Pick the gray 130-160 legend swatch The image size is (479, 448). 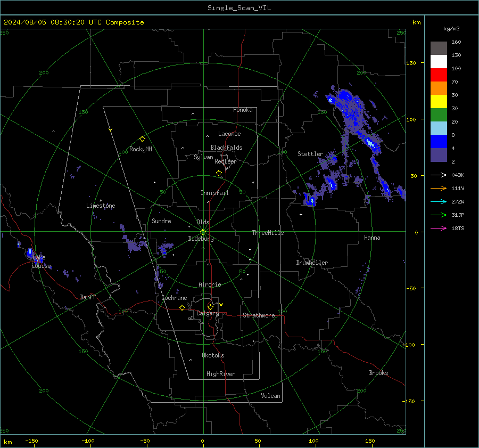[x=439, y=48]
